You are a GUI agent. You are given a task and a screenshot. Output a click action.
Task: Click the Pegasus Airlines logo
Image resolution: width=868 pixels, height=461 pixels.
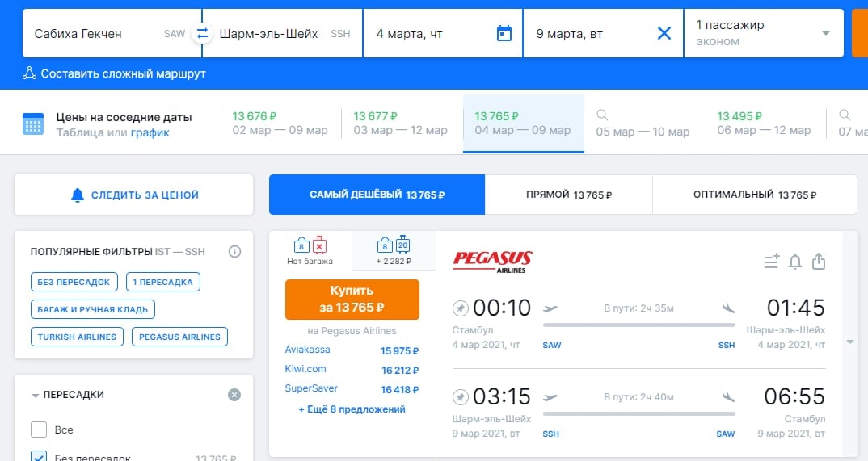492,262
